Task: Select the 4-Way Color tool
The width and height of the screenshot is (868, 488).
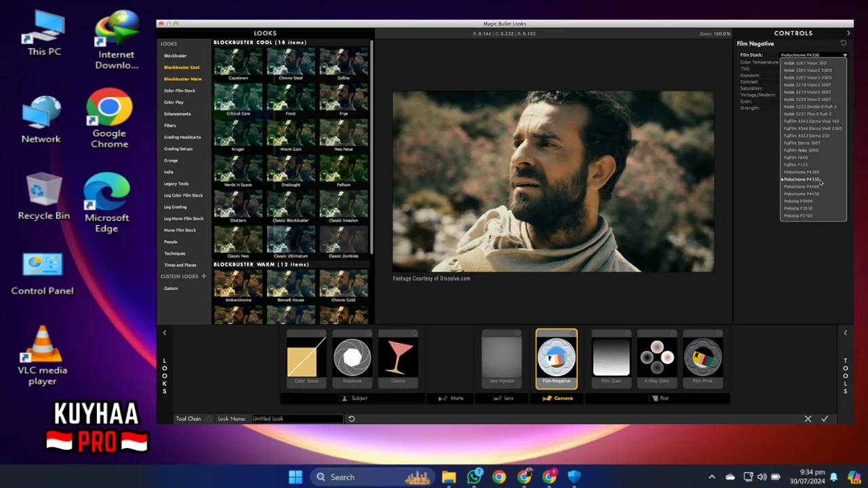Action: [656, 359]
